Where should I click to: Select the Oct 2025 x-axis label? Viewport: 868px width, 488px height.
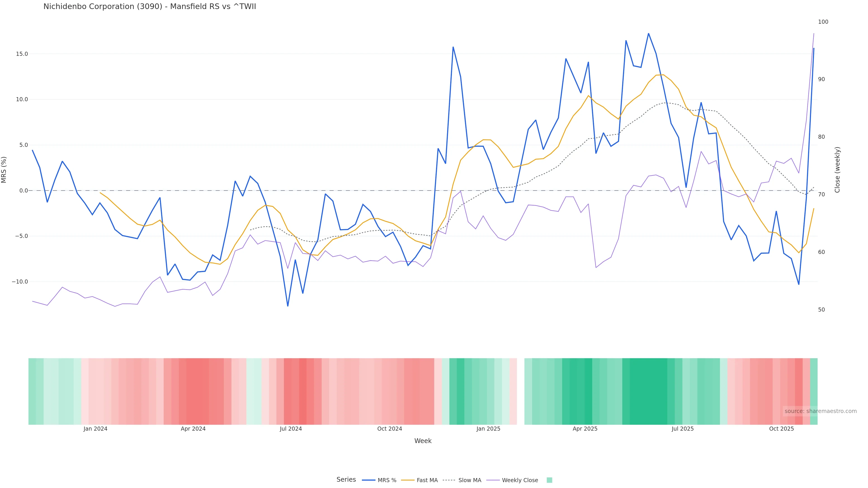coord(781,429)
